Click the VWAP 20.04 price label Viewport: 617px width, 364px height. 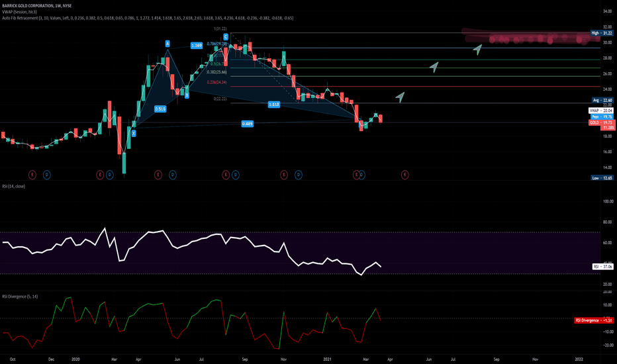click(x=601, y=111)
